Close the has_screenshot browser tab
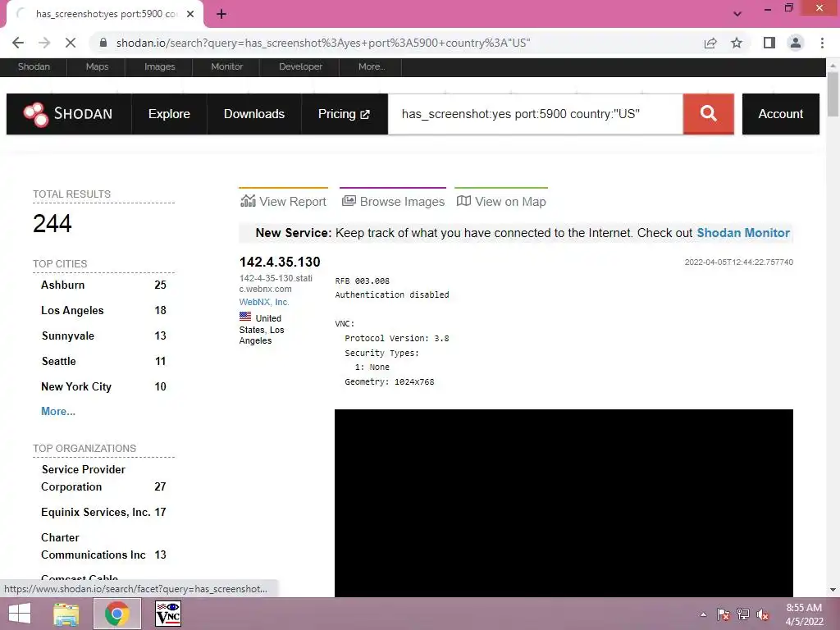This screenshot has width=840, height=630. (190, 14)
